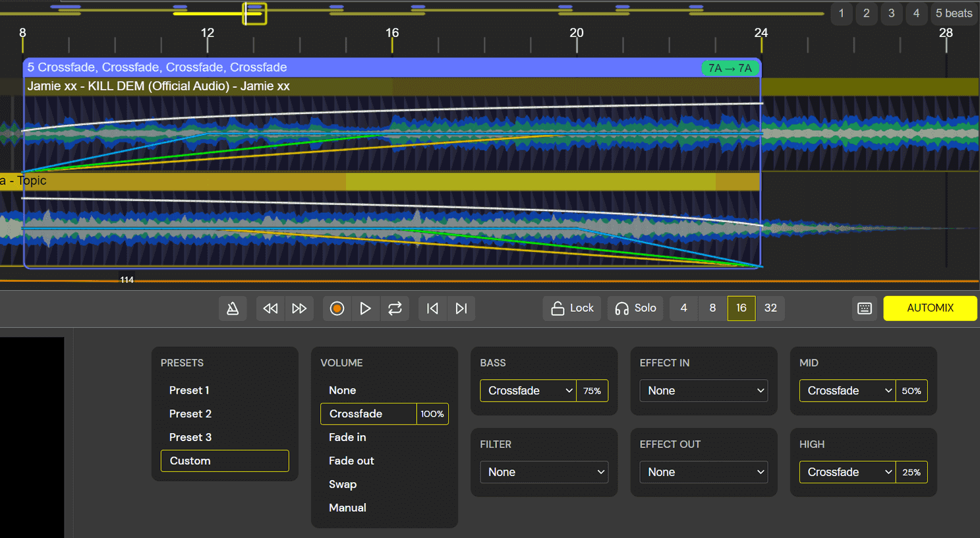
Task: Toggle the Lock control
Action: tap(571, 308)
